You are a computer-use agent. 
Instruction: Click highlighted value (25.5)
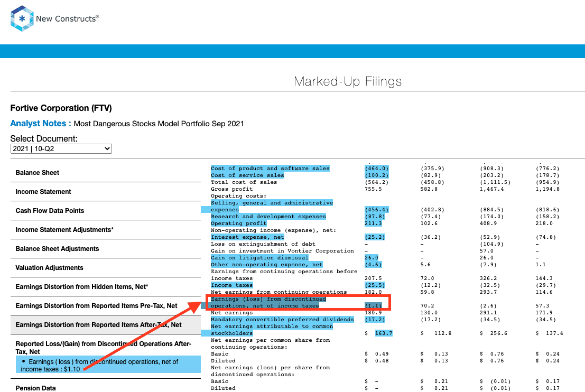pos(375,285)
